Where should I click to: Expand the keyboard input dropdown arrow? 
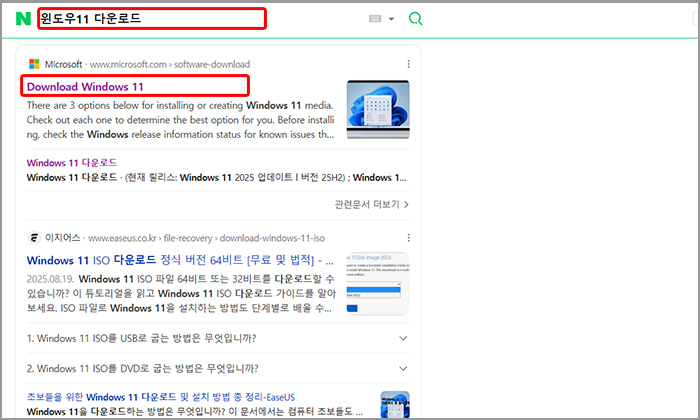(x=392, y=19)
